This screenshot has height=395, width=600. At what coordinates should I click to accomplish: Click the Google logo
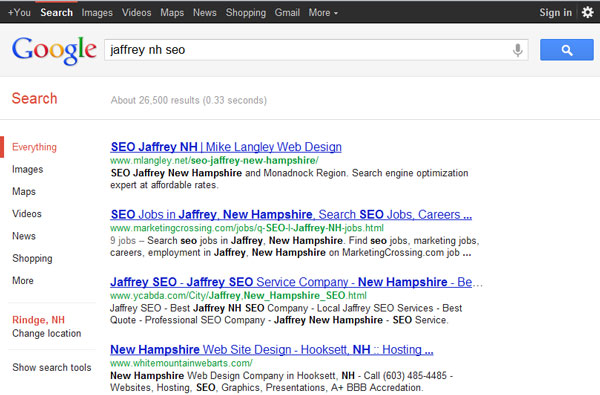pos(54,51)
